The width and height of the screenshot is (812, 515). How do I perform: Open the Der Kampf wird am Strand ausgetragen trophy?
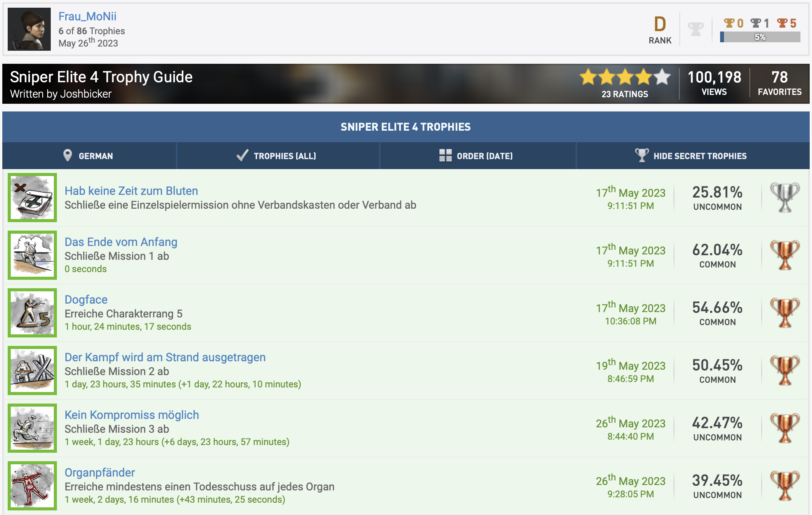165,357
